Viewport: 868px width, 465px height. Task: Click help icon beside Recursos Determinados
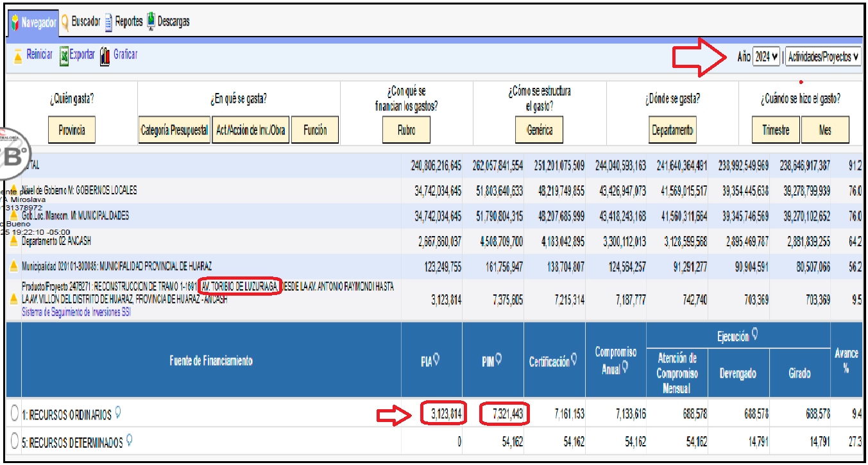click(130, 441)
